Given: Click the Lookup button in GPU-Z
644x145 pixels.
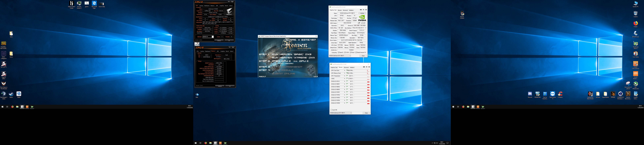Looking at the screenshot, I should coord(362,13).
